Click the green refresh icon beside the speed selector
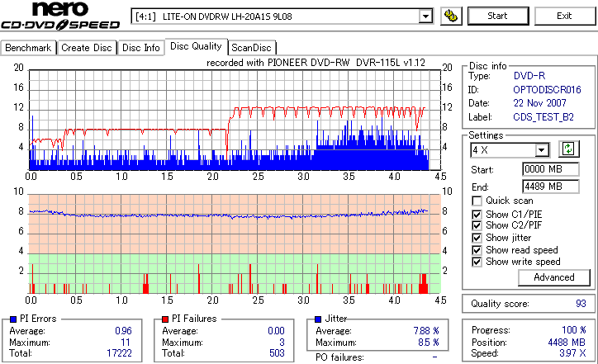 [x=568, y=149]
